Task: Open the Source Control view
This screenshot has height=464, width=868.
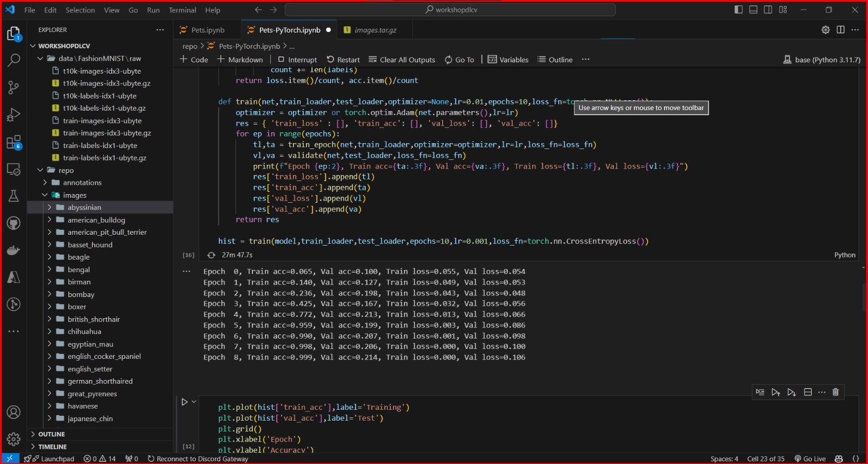Action: [x=14, y=87]
